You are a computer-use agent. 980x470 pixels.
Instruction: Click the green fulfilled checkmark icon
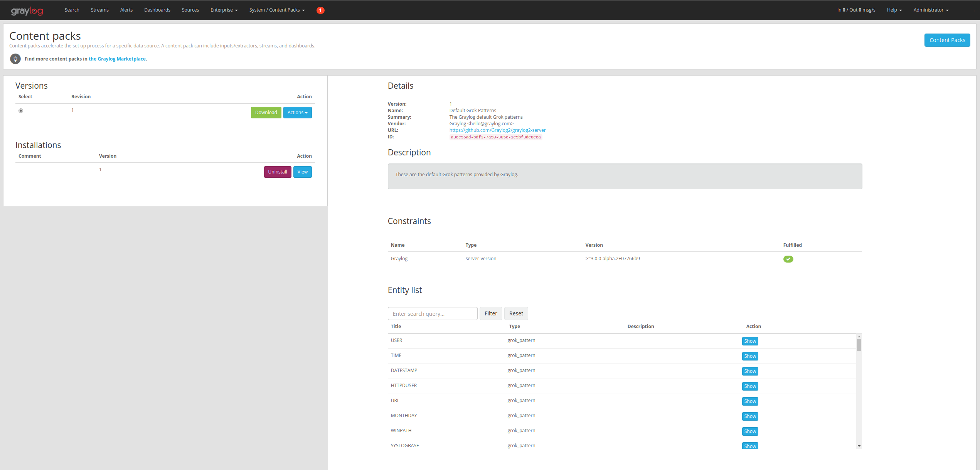788,259
